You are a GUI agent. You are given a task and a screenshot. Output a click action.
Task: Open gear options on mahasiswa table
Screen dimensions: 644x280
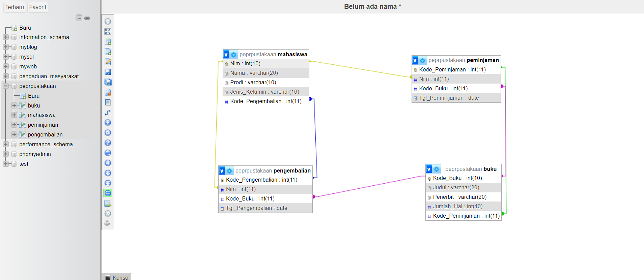(x=233, y=55)
